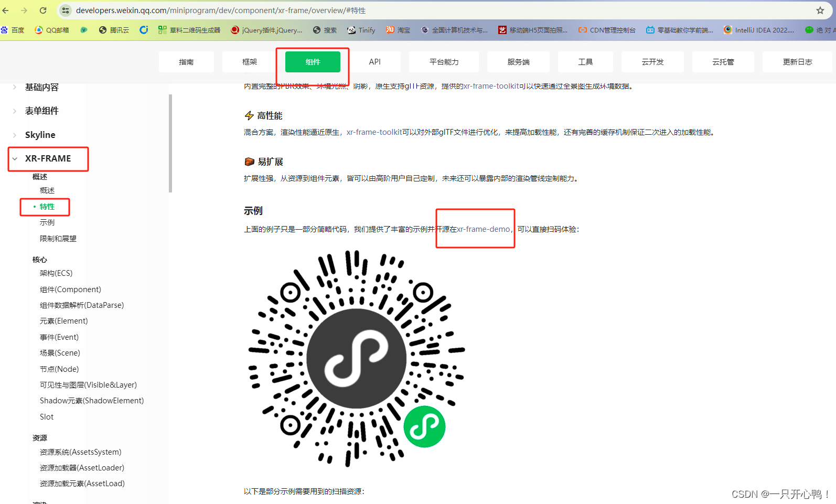
Task: Click the 易扩展 section heading
Action: point(264,162)
